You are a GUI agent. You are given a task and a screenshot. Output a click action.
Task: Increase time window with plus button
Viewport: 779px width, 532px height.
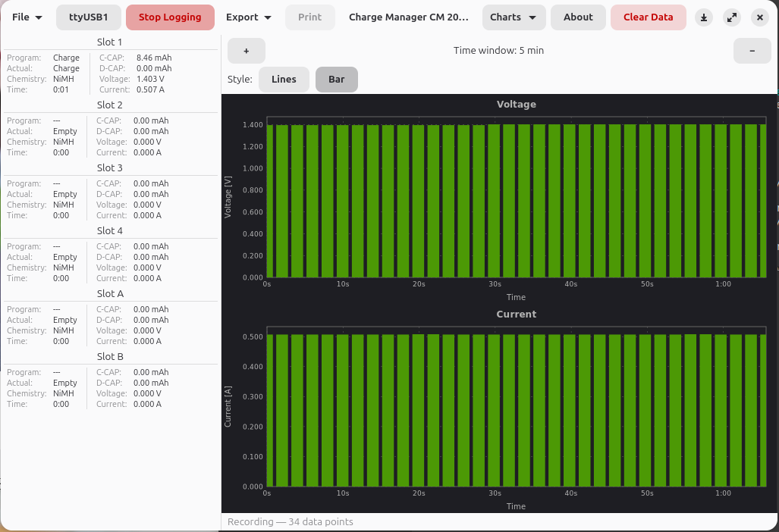[x=247, y=51]
